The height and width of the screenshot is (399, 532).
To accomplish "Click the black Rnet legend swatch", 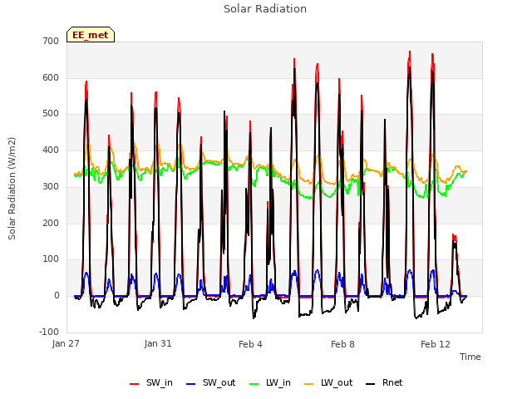I will tap(371, 384).
